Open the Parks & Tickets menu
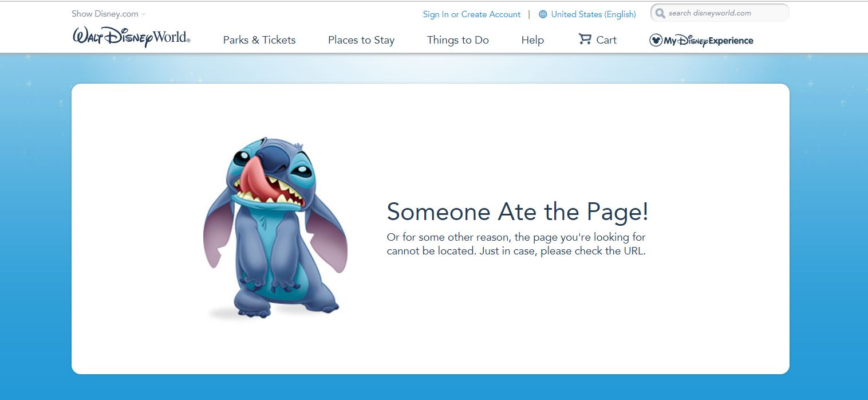 [259, 40]
